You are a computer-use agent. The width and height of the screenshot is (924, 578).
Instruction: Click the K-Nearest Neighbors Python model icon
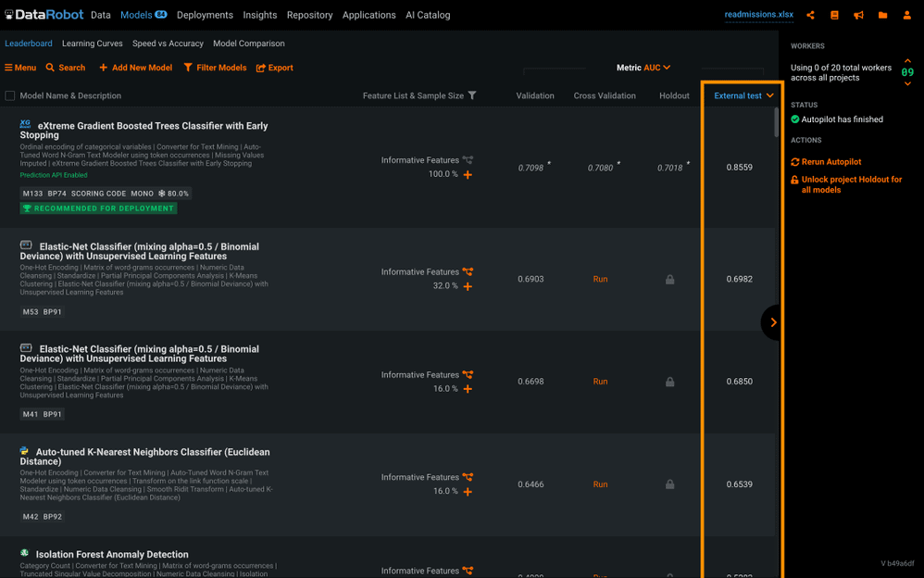(x=24, y=450)
